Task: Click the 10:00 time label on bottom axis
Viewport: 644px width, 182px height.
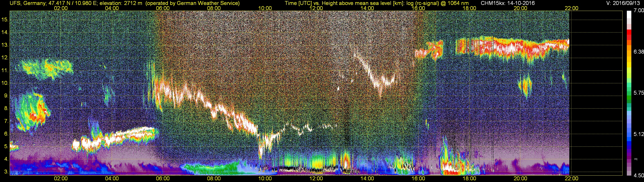Action: 265,179
